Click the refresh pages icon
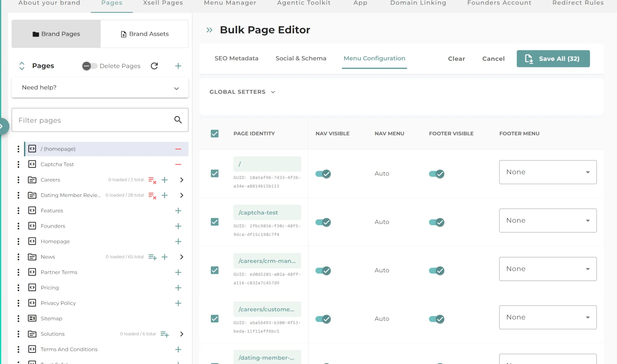Viewport: 617px width, 364px height. pyautogui.click(x=154, y=66)
